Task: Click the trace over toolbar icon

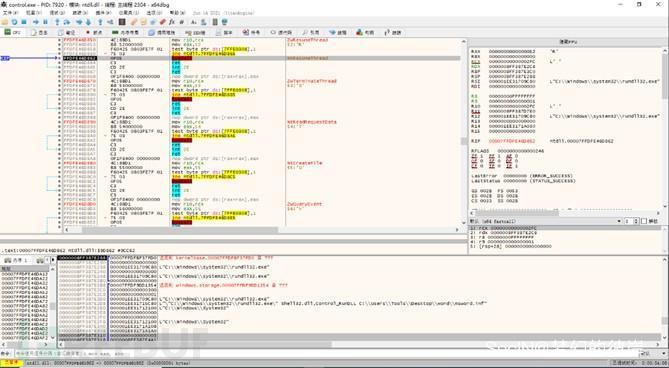Action: click(x=88, y=22)
